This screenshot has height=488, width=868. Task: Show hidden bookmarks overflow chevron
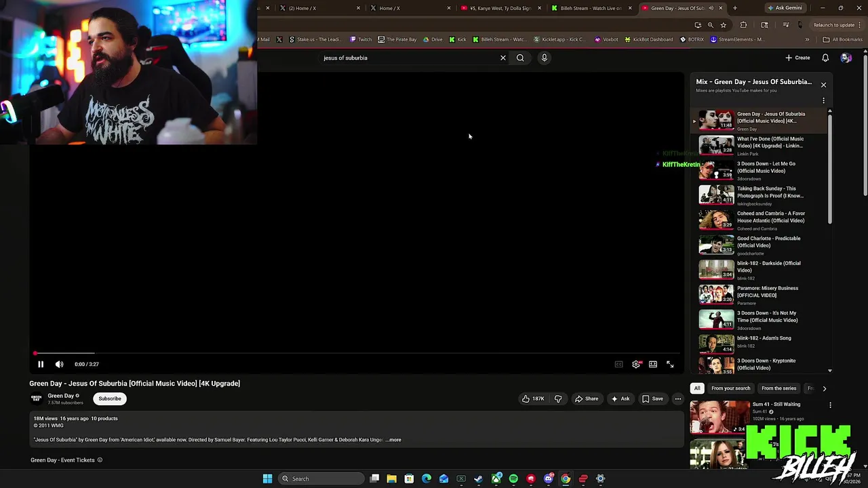tap(807, 39)
